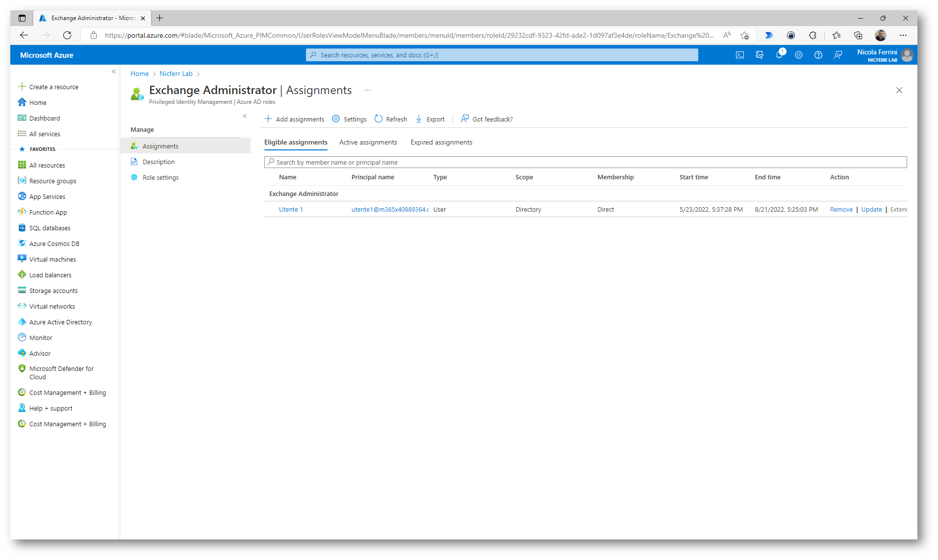Click Refresh in the blade toolbar
The width and height of the screenshot is (938, 560).
[391, 119]
